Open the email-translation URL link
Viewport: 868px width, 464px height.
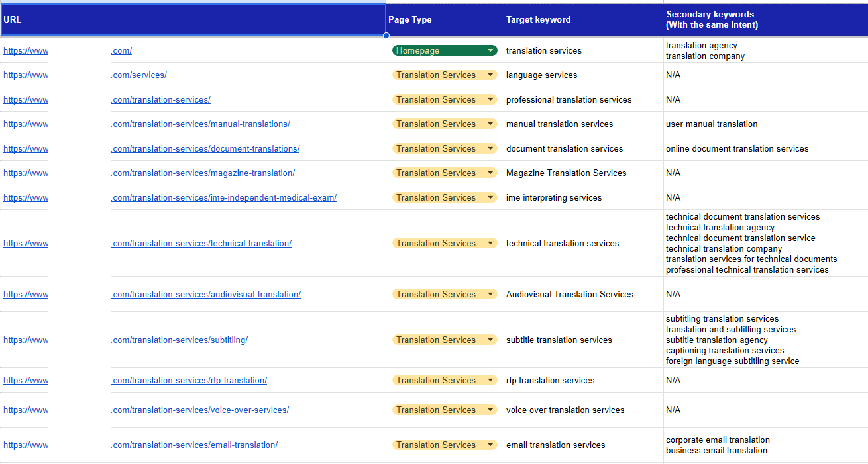point(194,445)
